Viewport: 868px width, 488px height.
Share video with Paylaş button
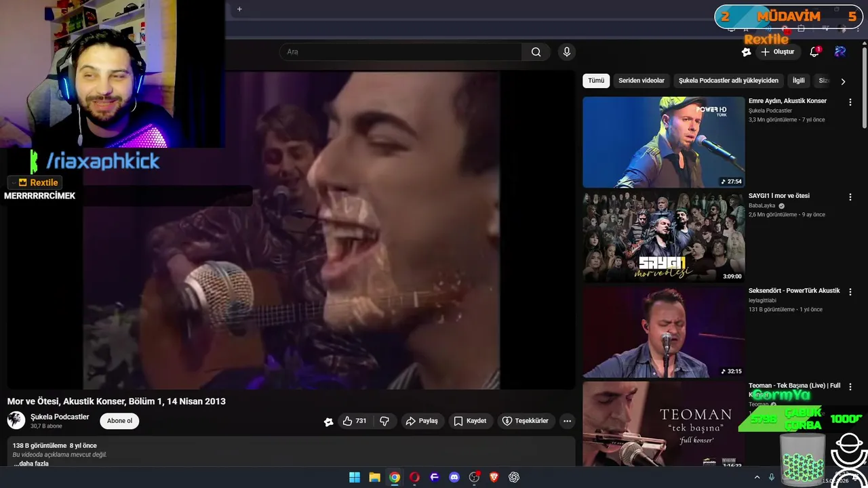point(422,421)
